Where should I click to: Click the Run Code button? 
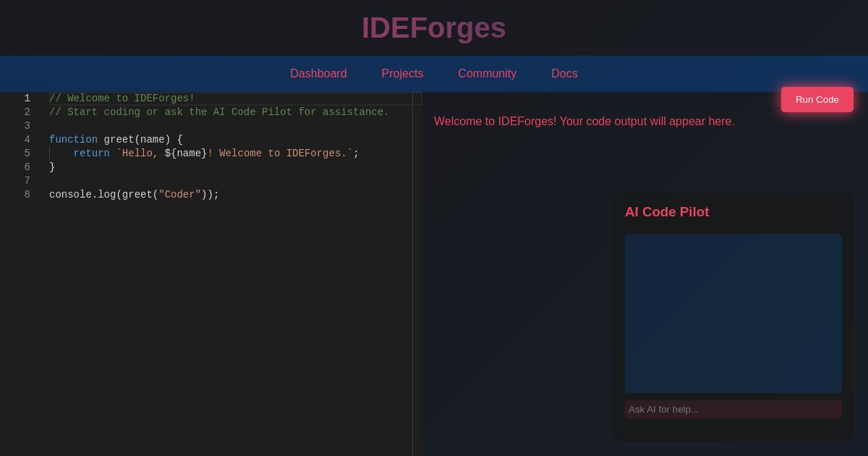pyautogui.click(x=817, y=99)
